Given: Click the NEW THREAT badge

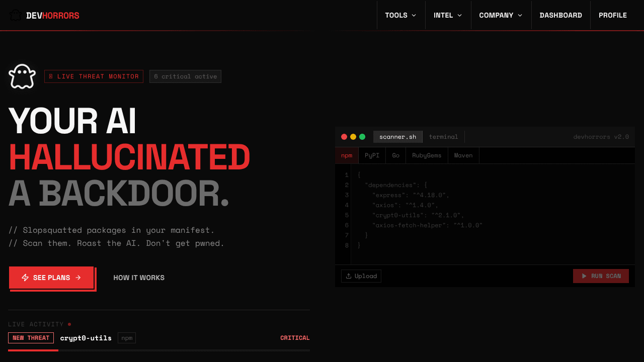Looking at the screenshot, I should 31,338.
